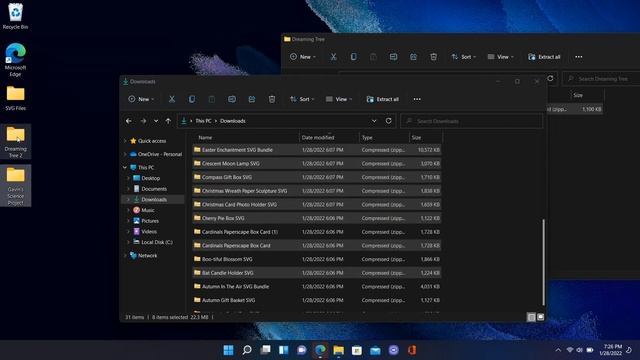Expand OneDrive - Personal tree node
This screenshot has width=640, height=360.
(125, 154)
